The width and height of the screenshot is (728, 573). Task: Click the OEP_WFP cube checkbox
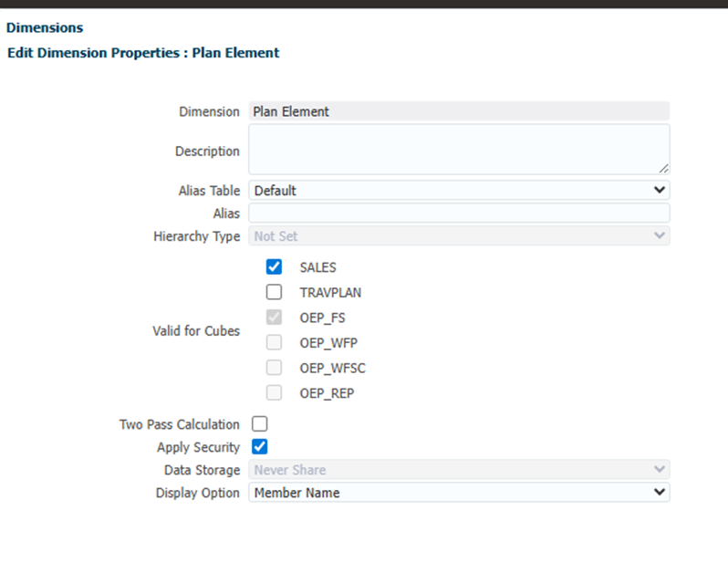point(275,343)
